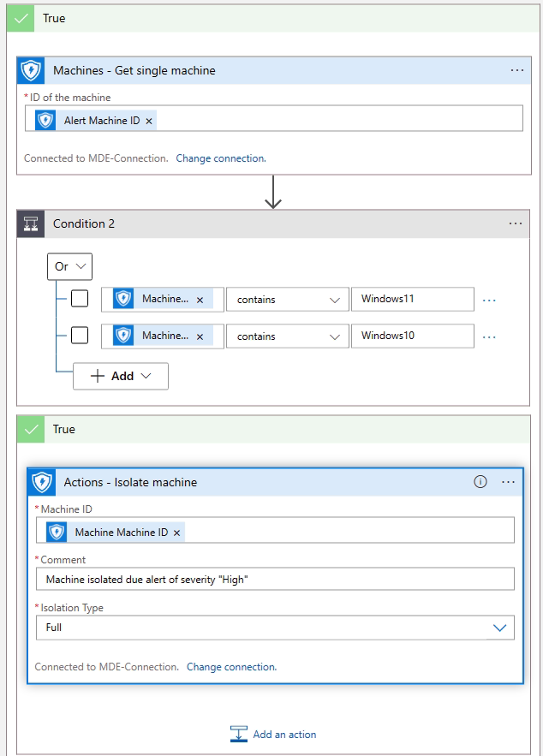This screenshot has width=543, height=756.
Task: Click the Comment text field
Action: point(274,580)
